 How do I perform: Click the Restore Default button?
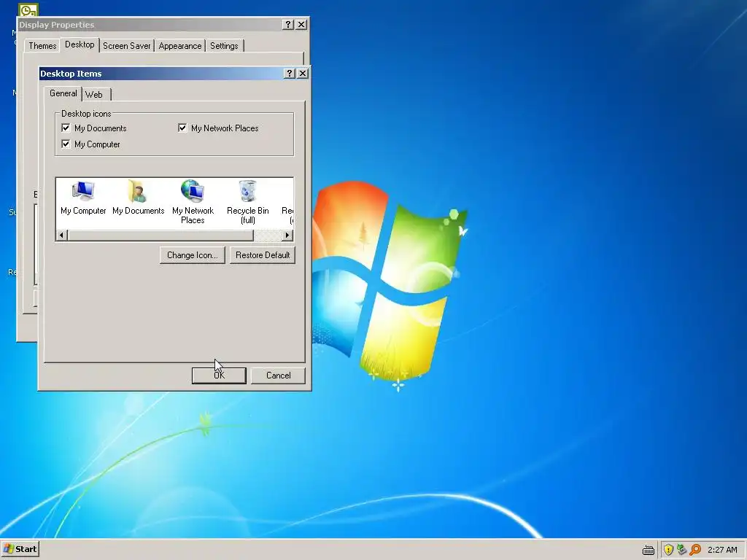pos(263,255)
